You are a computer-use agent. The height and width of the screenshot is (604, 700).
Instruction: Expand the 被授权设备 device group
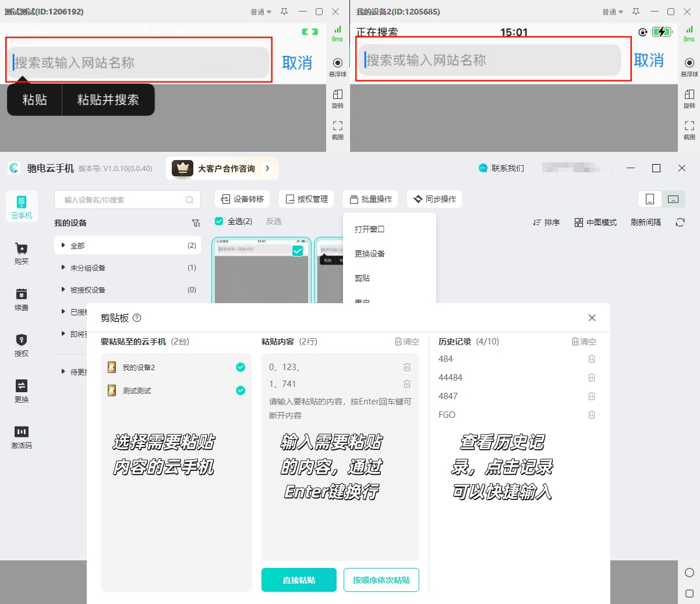point(63,290)
